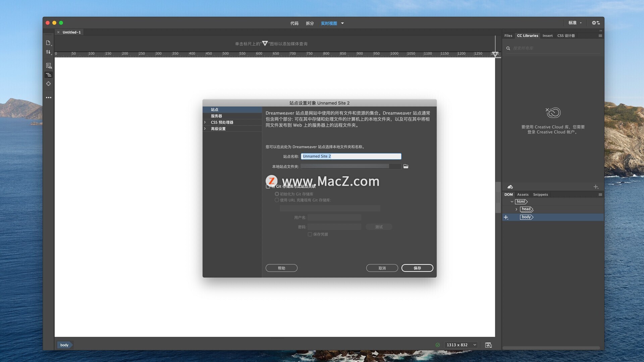Image resolution: width=644 pixels, height=362 pixels.
Task: Switch to the Snippets tab
Action: pos(540,194)
